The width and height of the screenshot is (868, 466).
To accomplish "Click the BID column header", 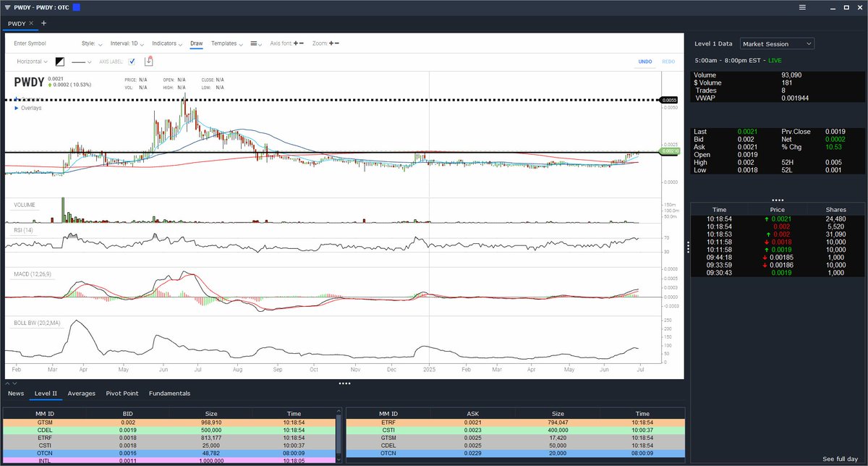I will pos(127,413).
